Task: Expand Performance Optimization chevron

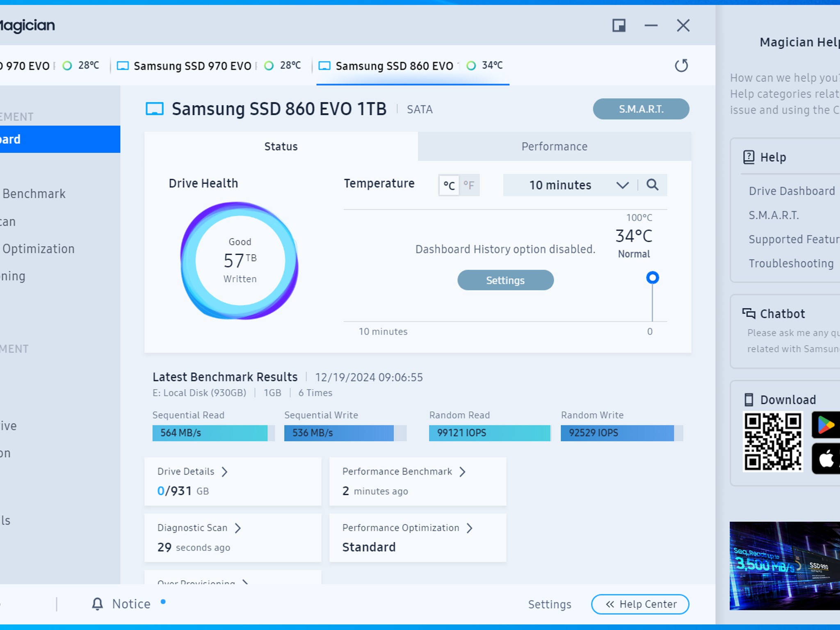Action: click(x=470, y=528)
